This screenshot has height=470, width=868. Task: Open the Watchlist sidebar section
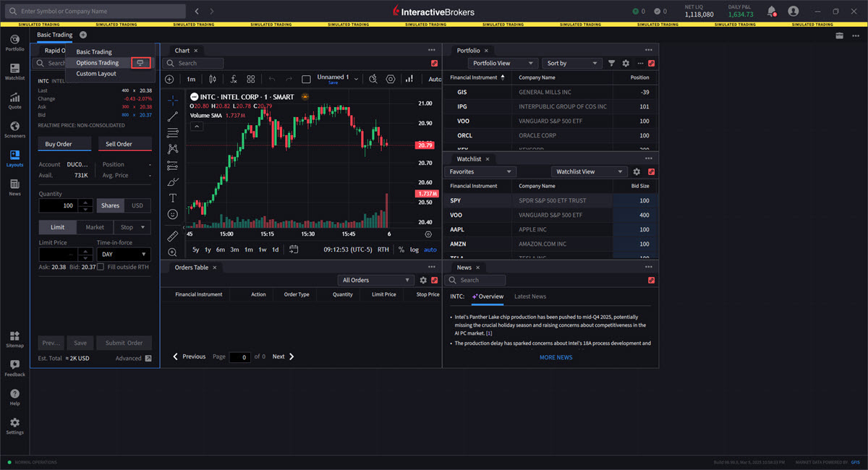click(14, 72)
